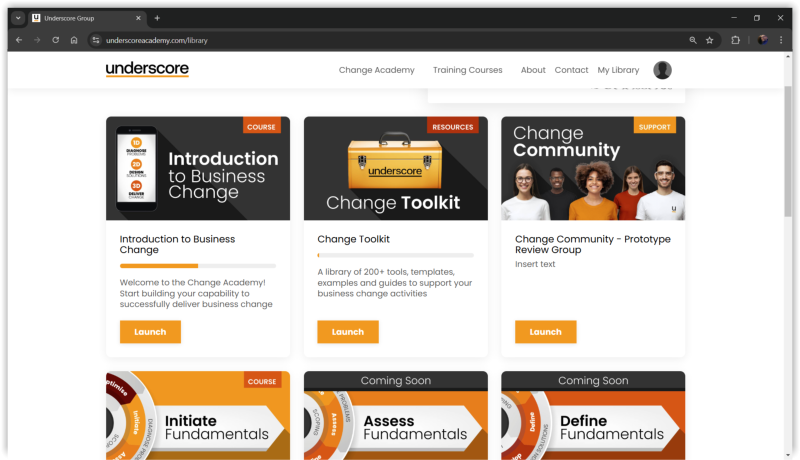
Task: Open Change Academy menu item
Action: click(x=377, y=70)
